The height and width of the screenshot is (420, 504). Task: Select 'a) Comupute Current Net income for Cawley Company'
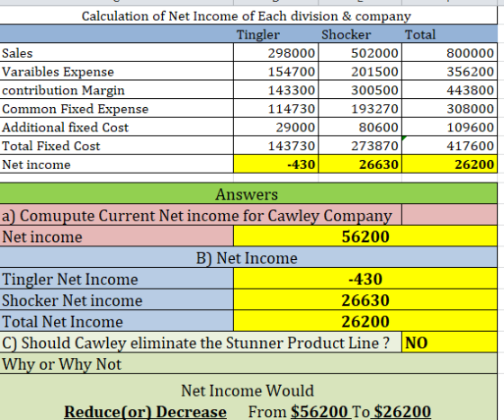pos(201,215)
